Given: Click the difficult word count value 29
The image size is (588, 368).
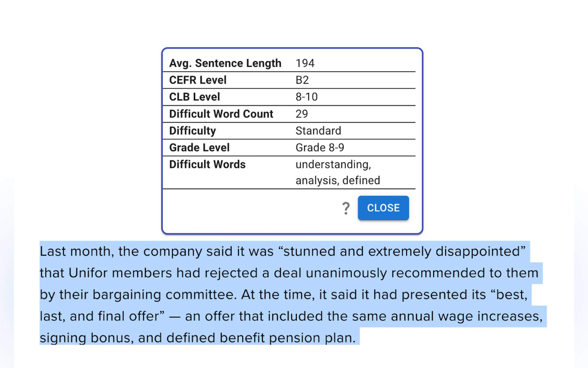Looking at the screenshot, I should click(x=301, y=114).
